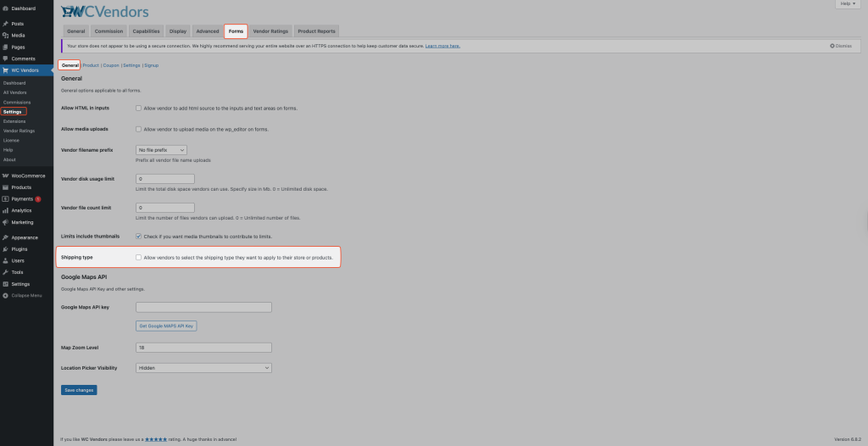Switch to the Capabilities tab

(146, 31)
